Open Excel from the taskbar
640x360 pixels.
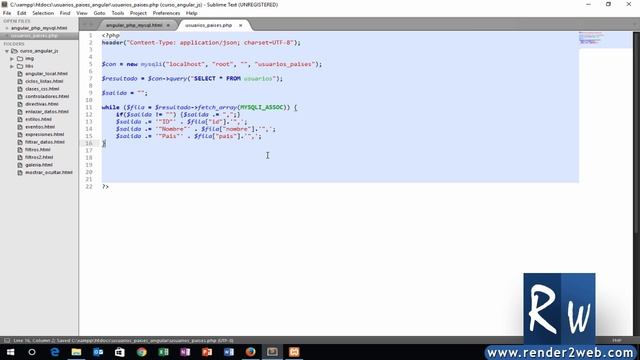pos(163,352)
